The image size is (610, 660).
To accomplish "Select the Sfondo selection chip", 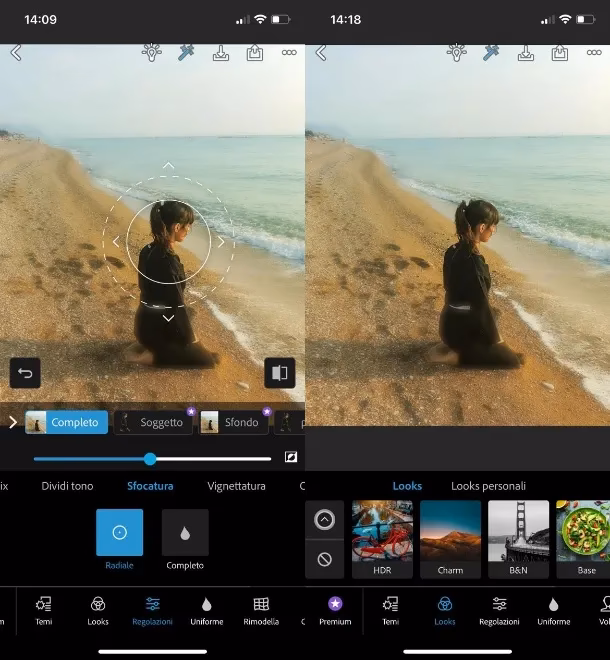I will click(x=235, y=422).
